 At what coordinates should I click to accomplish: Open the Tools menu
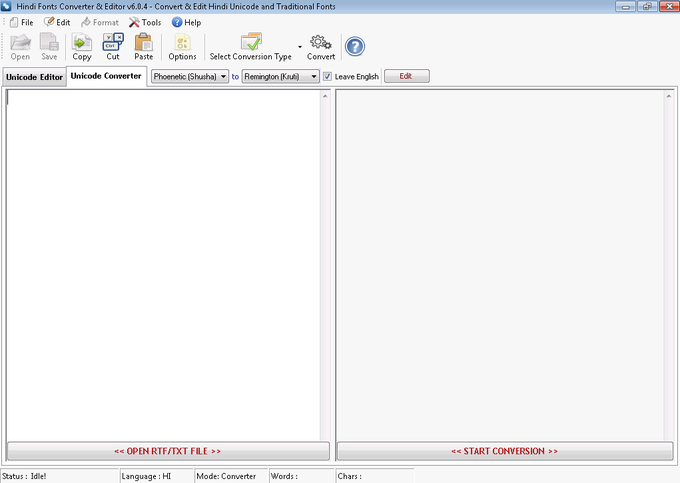point(145,23)
